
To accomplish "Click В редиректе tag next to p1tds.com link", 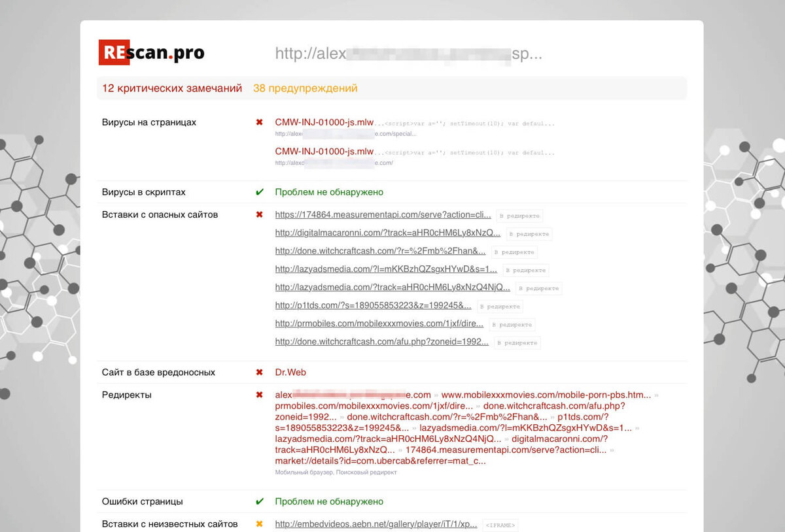I will (x=500, y=307).
